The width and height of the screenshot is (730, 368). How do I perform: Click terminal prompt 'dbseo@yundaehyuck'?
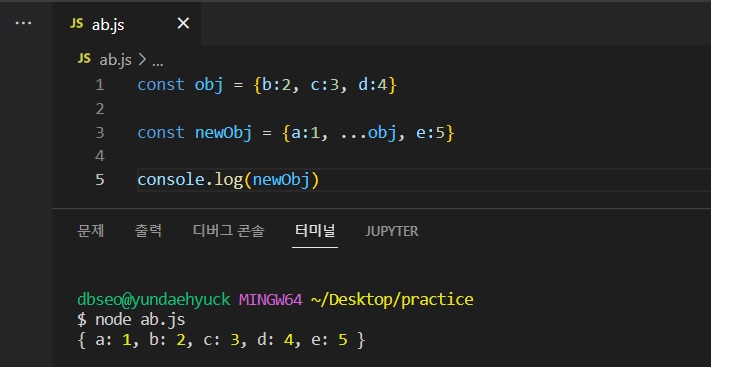154,299
